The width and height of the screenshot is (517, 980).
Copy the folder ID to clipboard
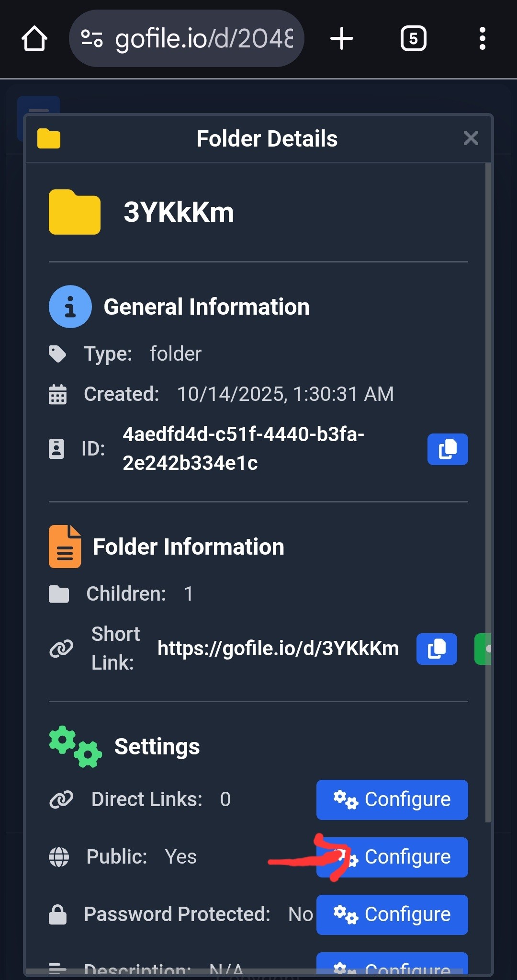pos(447,449)
